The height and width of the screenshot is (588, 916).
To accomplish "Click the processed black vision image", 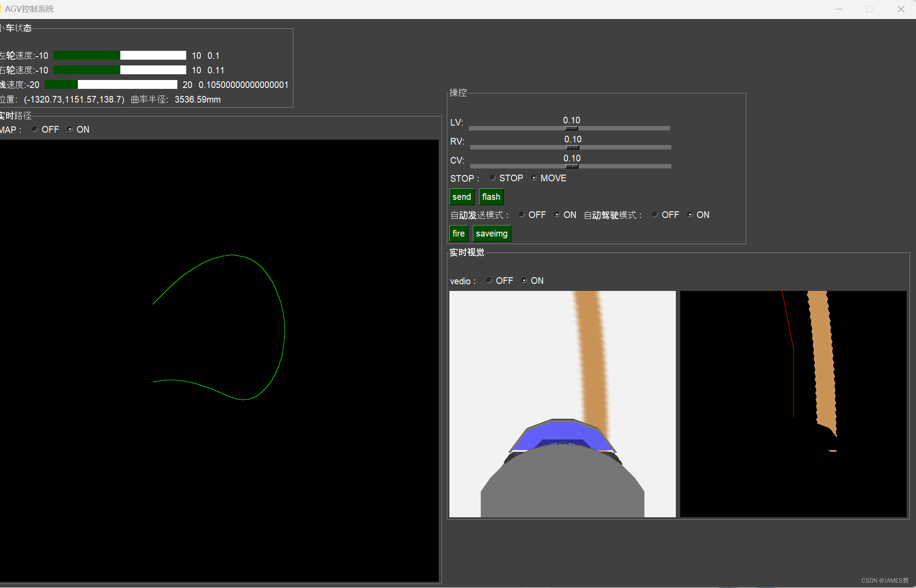I will (x=793, y=404).
